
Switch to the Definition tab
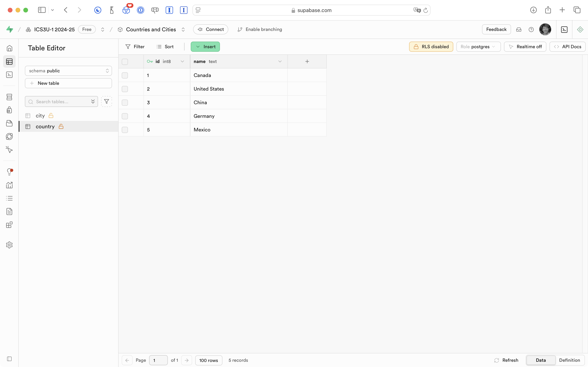point(569,360)
